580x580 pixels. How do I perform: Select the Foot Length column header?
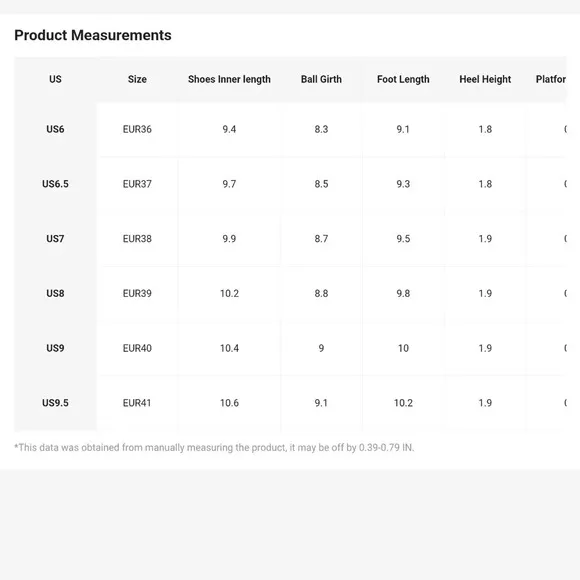pyautogui.click(x=403, y=79)
